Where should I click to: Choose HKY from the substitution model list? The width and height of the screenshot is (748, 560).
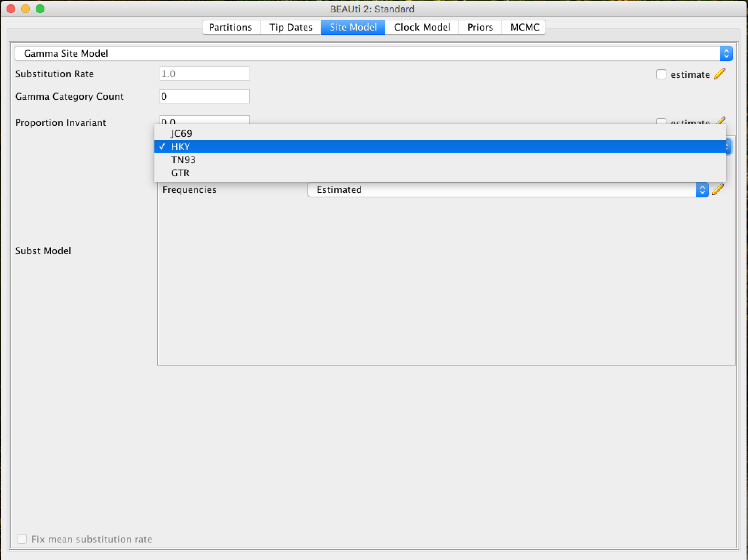point(440,146)
